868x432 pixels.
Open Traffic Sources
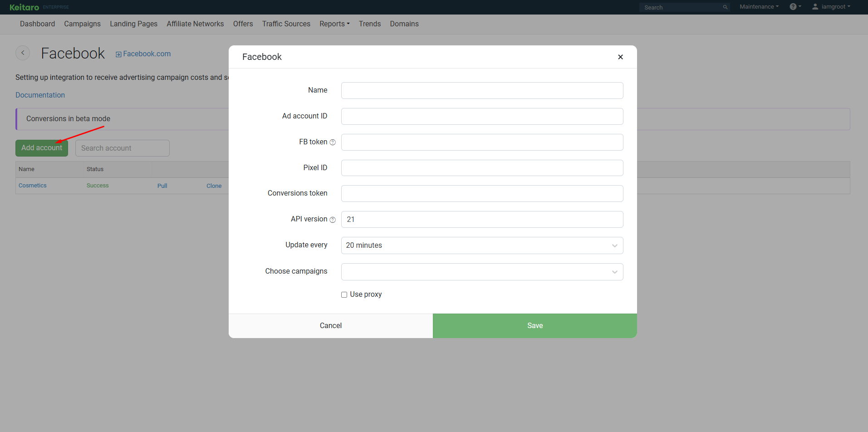tap(286, 24)
